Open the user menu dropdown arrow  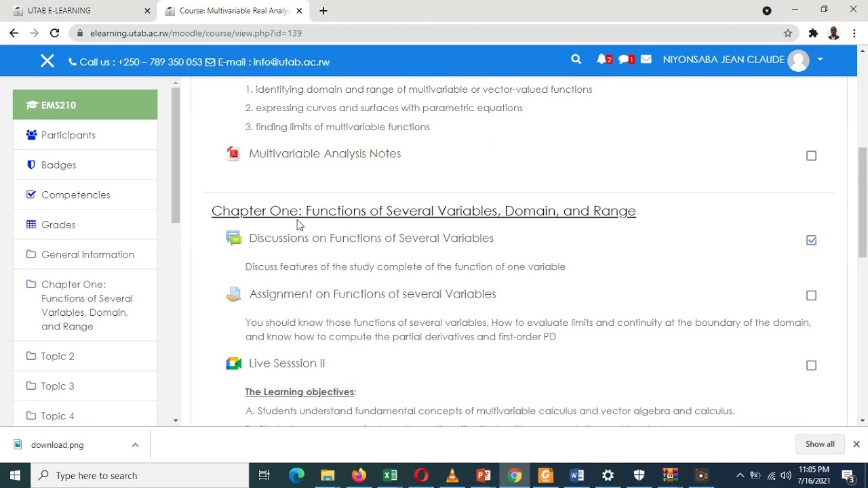(820, 60)
